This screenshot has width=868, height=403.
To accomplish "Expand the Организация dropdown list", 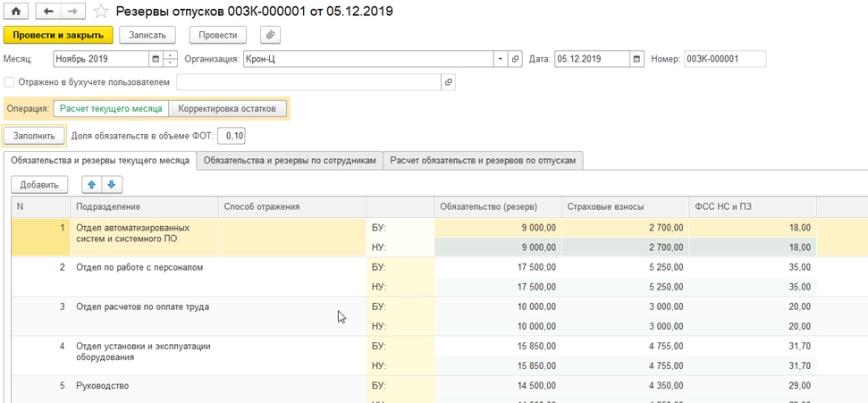I will [500, 59].
